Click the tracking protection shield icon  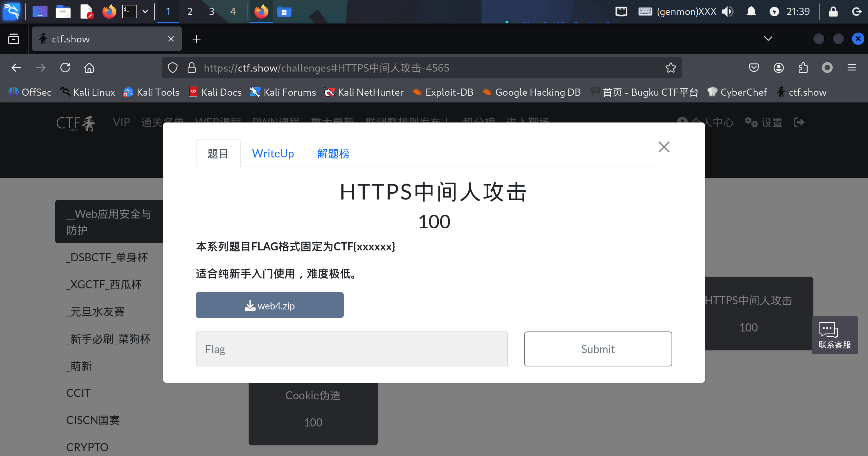click(173, 68)
